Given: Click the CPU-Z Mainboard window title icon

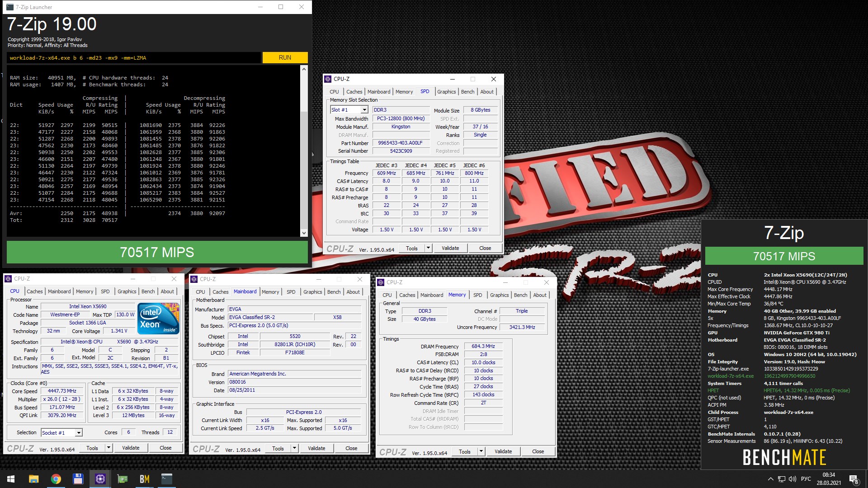Looking at the screenshot, I should click(x=194, y=279).
